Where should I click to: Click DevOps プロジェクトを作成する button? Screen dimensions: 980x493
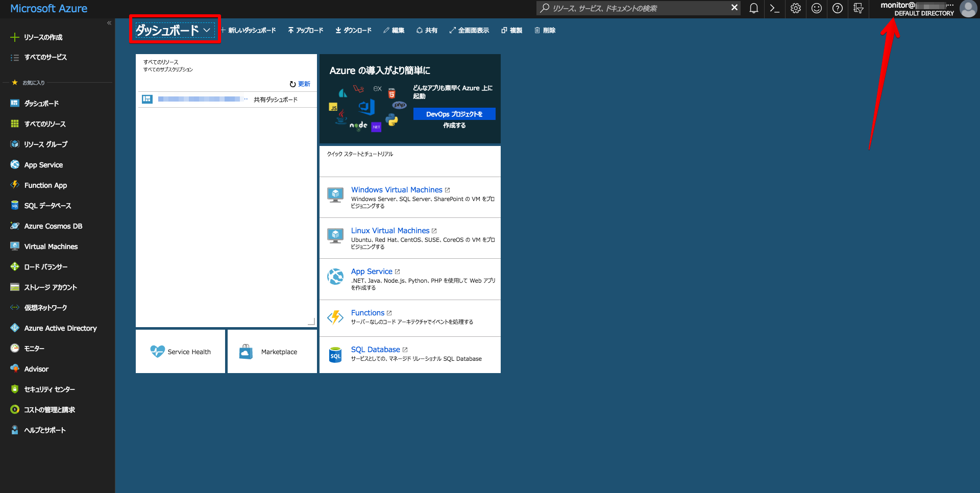454,114
